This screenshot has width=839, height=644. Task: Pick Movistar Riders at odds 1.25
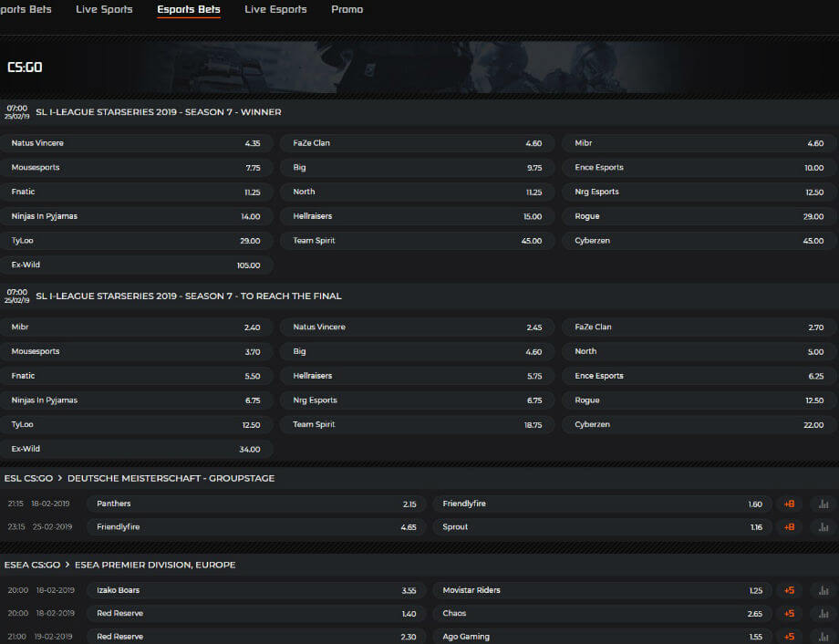tap(603, 590)
